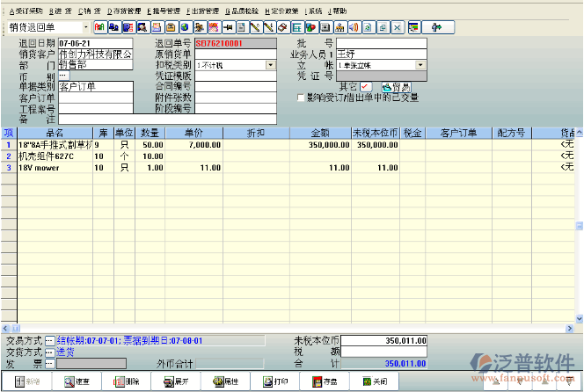This screenshot has width=584, height=392.
Task: Expand the 销货退回单 document type dropdown
Action: 85,28
